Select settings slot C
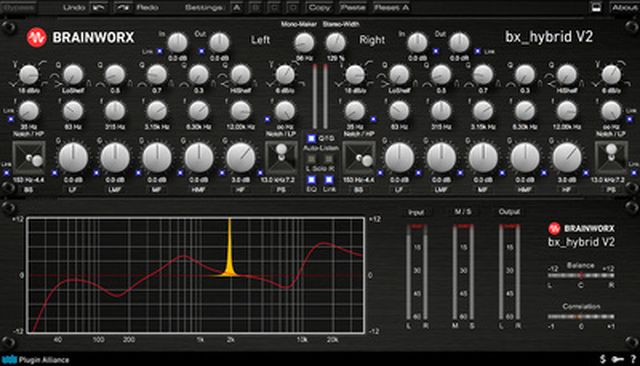 (x=274, y=8)
